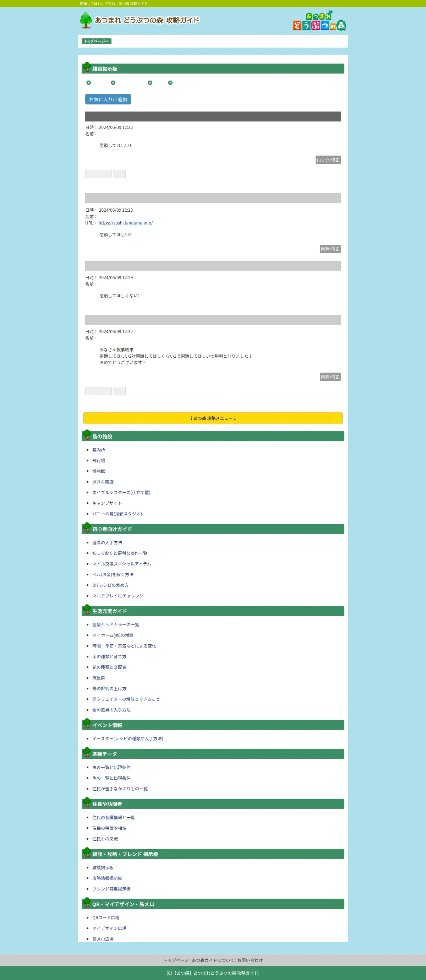Open the あつまれどうぶつの森 game logo image
Image resolution: width=426 pixels, height=980 pixels.
tap(319, 21)
